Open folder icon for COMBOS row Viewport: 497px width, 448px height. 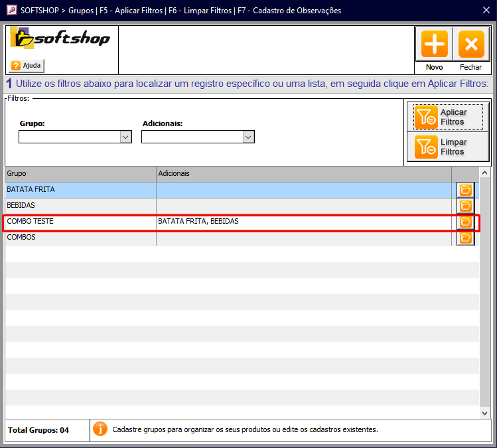tap(466, 238)
